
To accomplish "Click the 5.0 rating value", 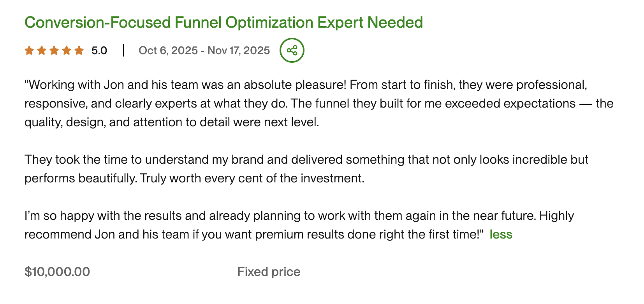I will coord(99,50).
